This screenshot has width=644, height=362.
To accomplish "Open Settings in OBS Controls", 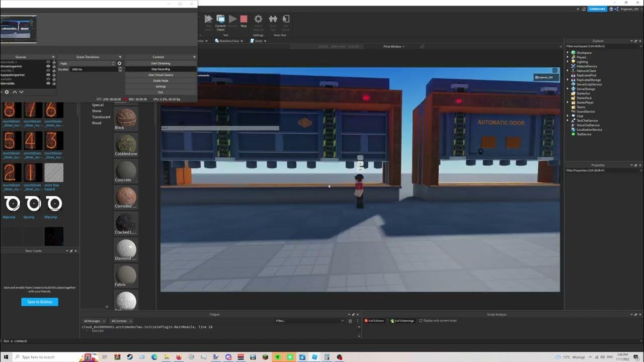I will click(160, 86).
